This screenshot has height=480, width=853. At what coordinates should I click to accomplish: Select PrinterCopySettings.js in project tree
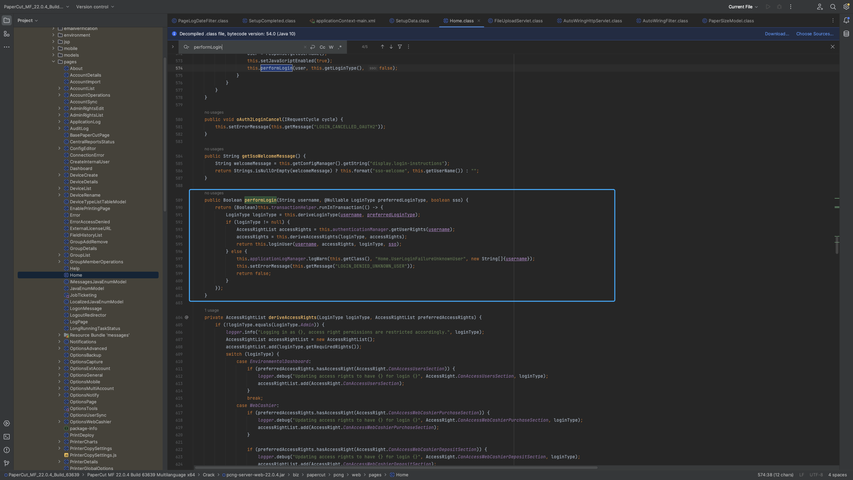(92, 455)
